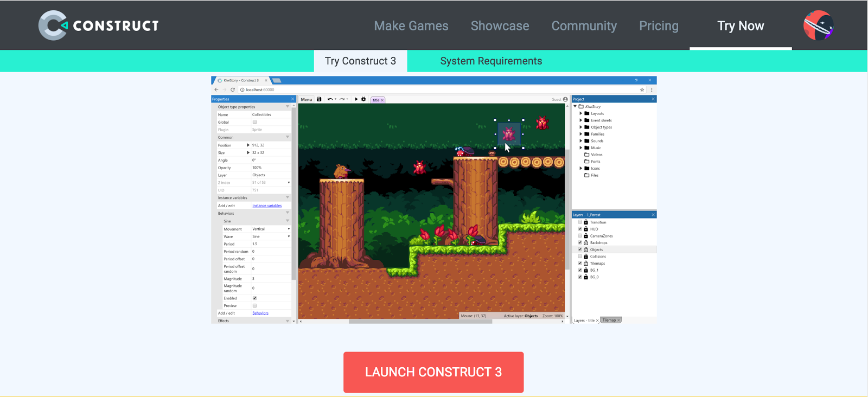Hide the Tilemaps layer via its checkbox
Screen dimensions: 868x397
(x=580, y=263)
